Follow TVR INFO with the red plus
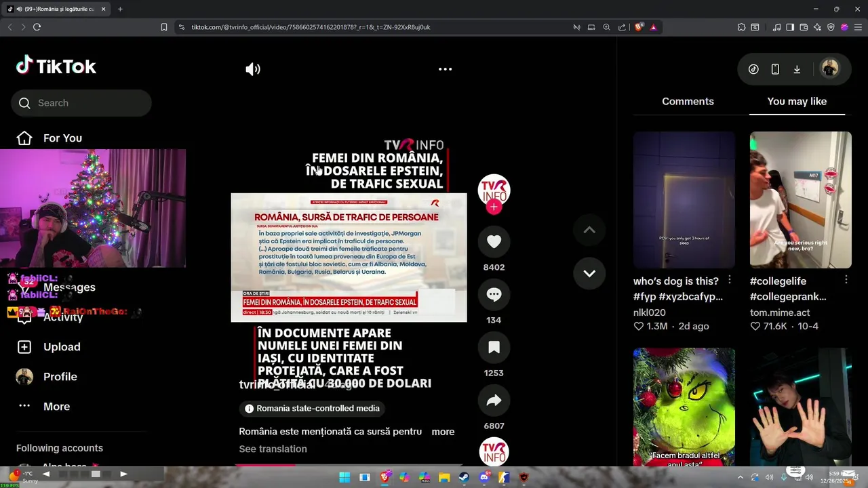The height and width of the screenshot is (488, 868). [x=494, y=207]
